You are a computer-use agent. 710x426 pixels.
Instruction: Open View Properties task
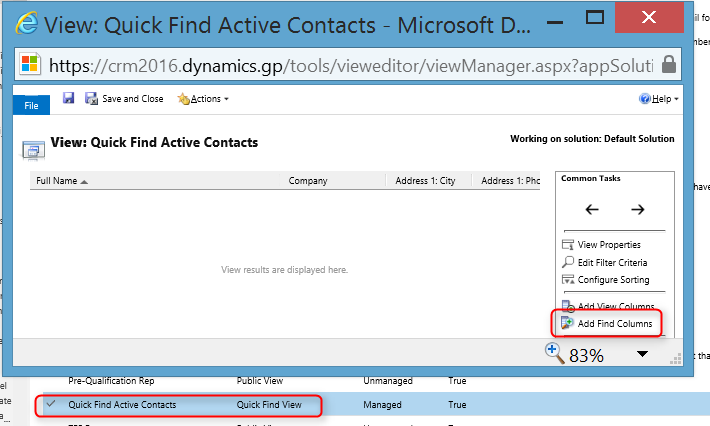[x=601, y=244]
